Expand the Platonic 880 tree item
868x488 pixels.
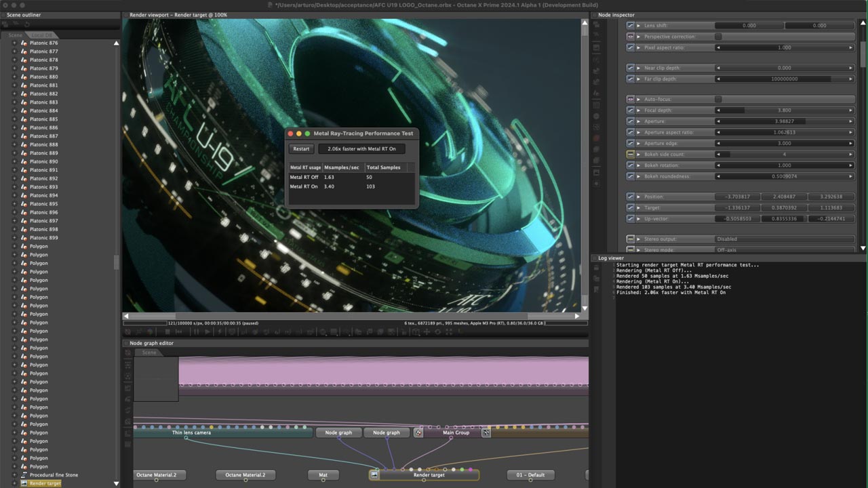[x=14, y=77]
